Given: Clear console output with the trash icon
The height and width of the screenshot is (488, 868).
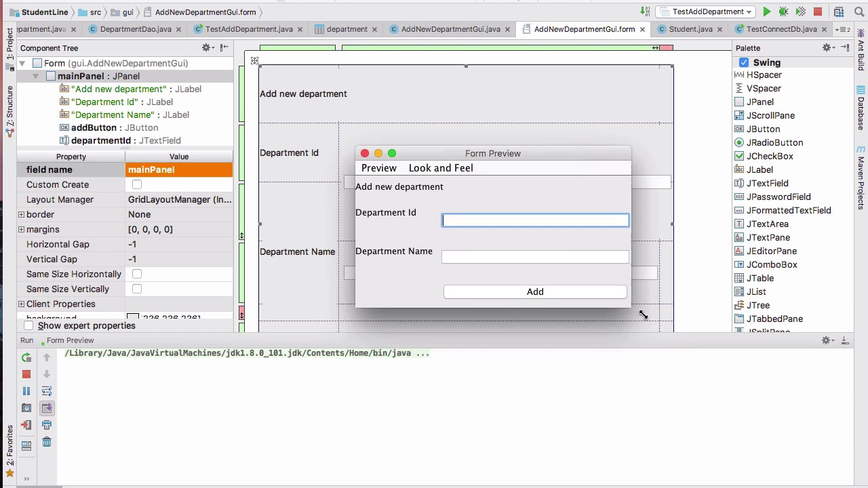Looking at the screenshot, I should pyautogui.click(x=47, y=442).
